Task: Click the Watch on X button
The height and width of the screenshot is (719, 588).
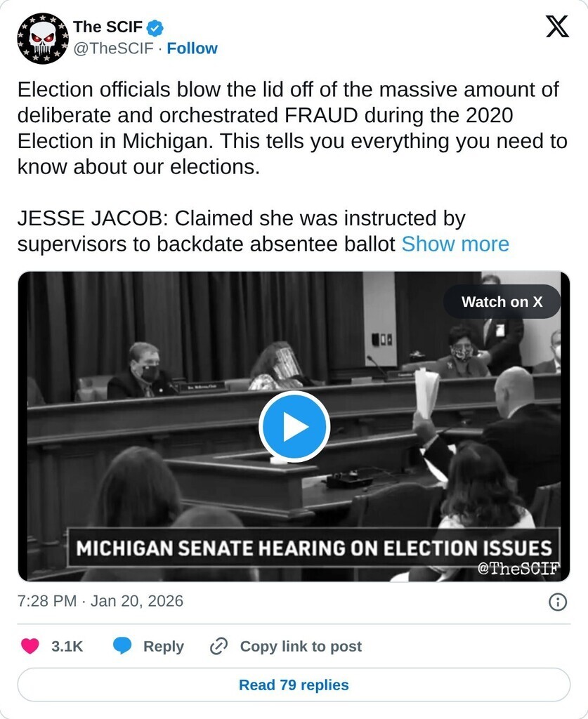Action: pos(502,302)
